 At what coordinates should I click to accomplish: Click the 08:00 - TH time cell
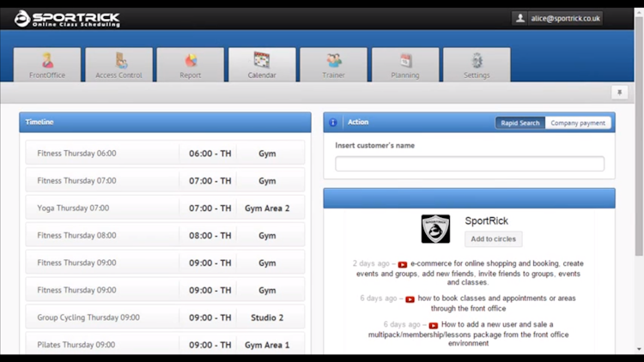tap(210, 236)
